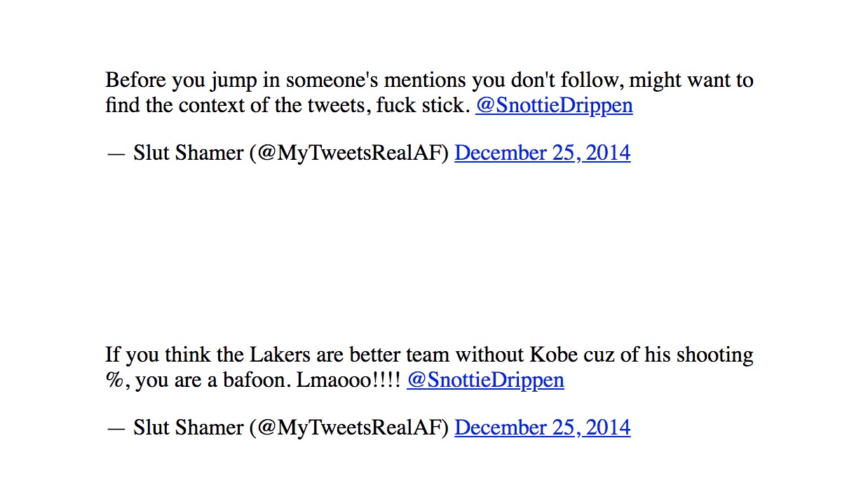Click the em dash before the second tweet's author
Screen dimensions: 868x485
coord(116,428)
